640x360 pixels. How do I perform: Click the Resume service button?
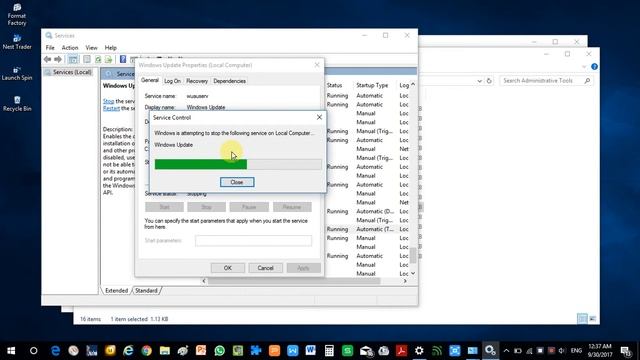coord(292,207)
